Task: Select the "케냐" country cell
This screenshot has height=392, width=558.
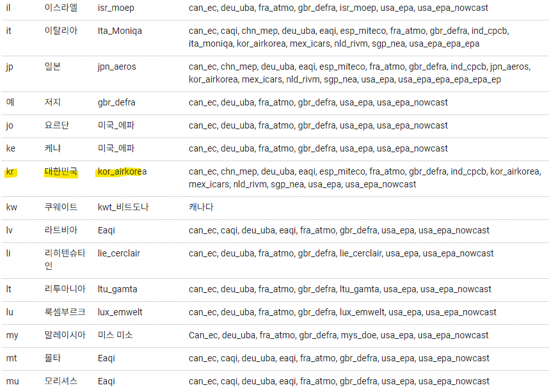Action: pyautogui.click(x=52, y=148)
